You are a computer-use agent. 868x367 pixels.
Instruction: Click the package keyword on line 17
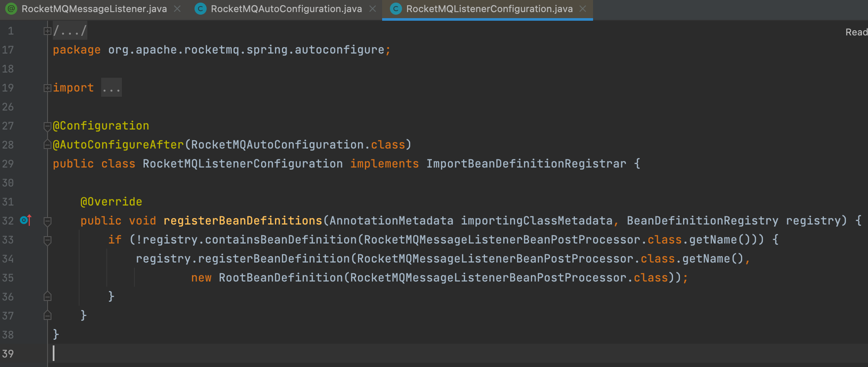pos(77,50)
